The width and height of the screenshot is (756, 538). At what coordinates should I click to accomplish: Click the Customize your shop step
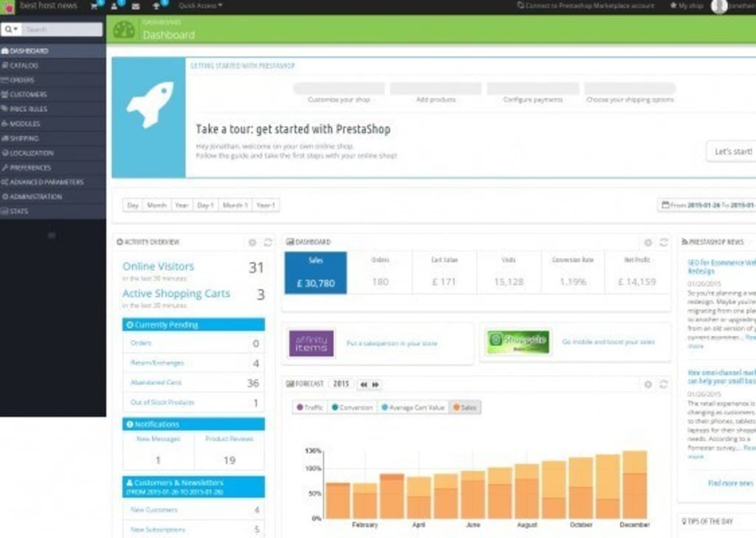tap(339, 93)
